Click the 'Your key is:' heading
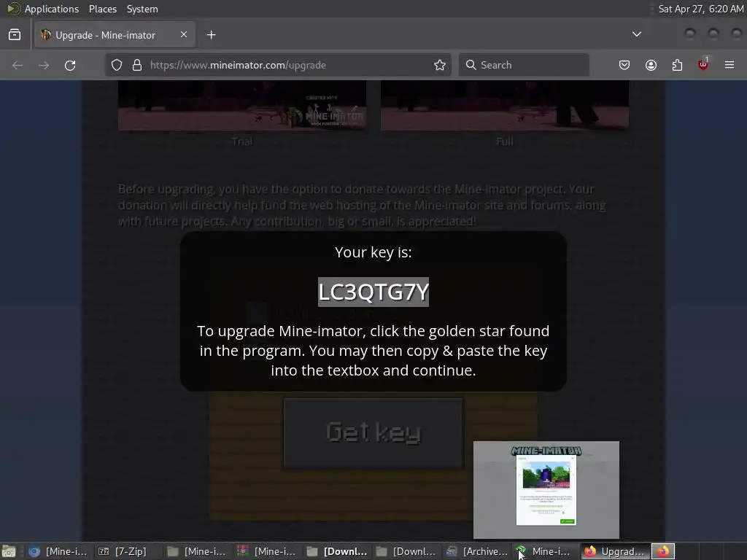 click(373, 252)
